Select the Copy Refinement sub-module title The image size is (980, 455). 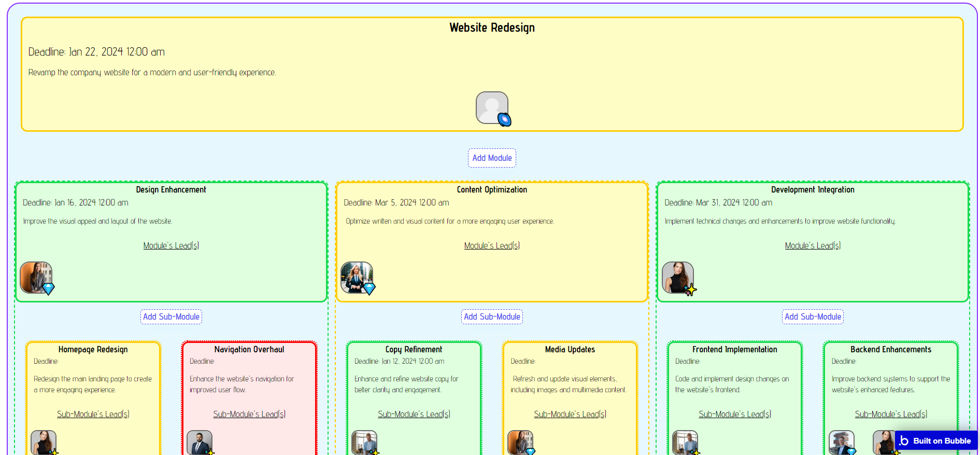pos(414,350)
